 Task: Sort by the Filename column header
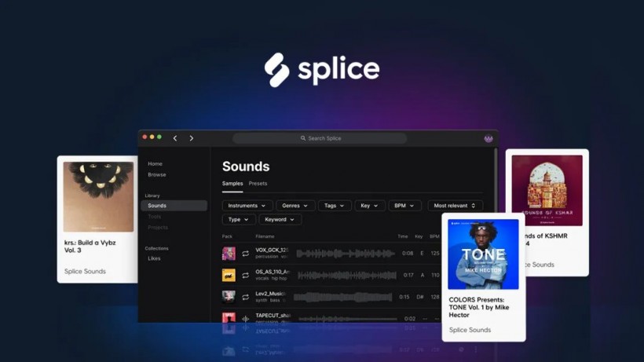265,236
